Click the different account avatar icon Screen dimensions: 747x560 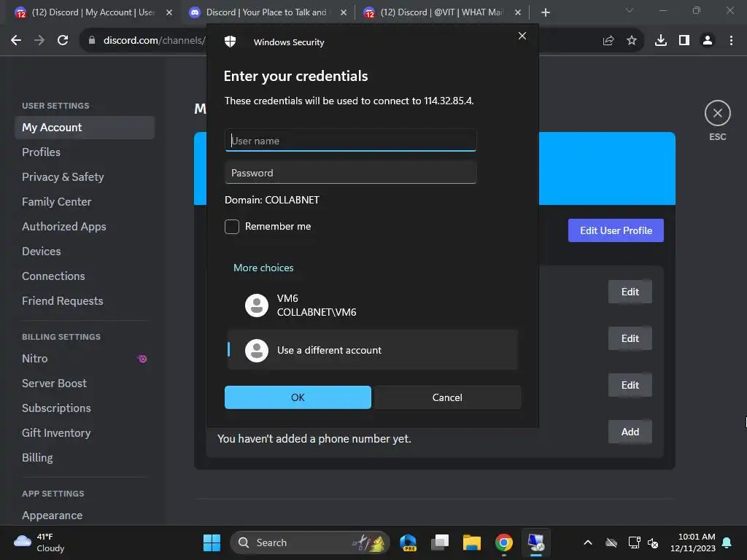pos(257,351)
